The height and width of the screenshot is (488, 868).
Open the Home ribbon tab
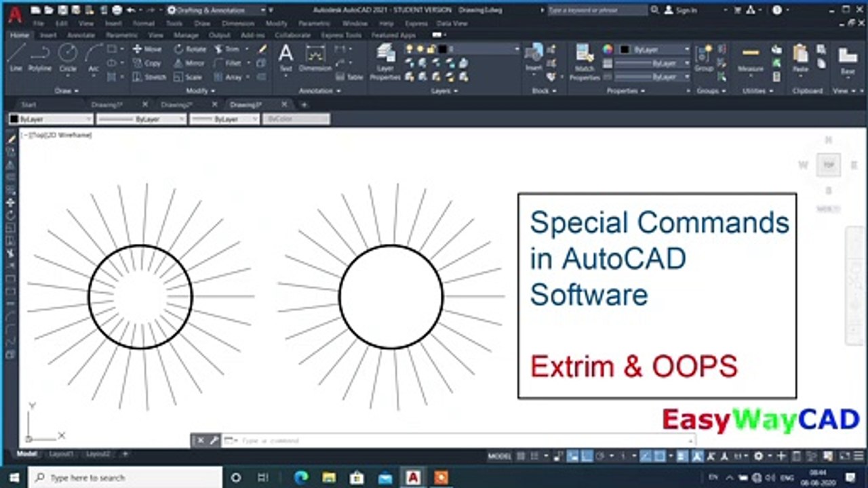pyautogui.click(x=20, y=35)
